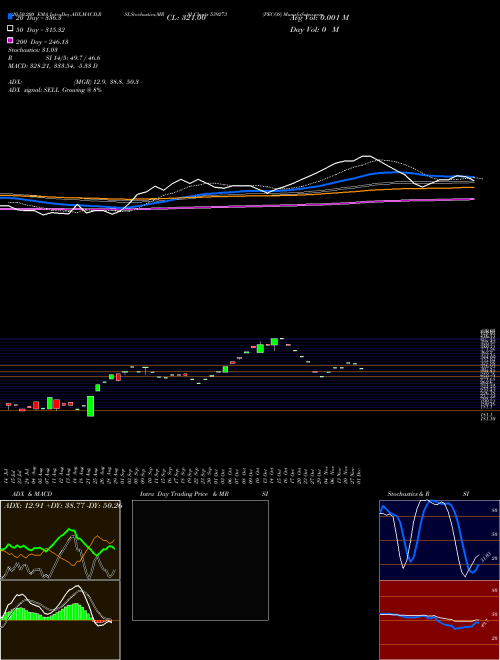Open the red RSI chart panel
Screen dimensions: 500x660
coord(439,620)
